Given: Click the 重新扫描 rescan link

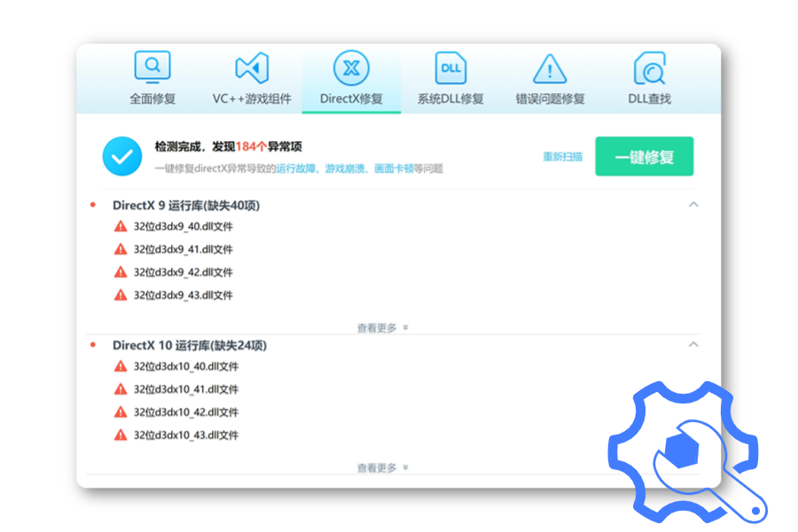Looking at the screenshot, I should (562, 157).
